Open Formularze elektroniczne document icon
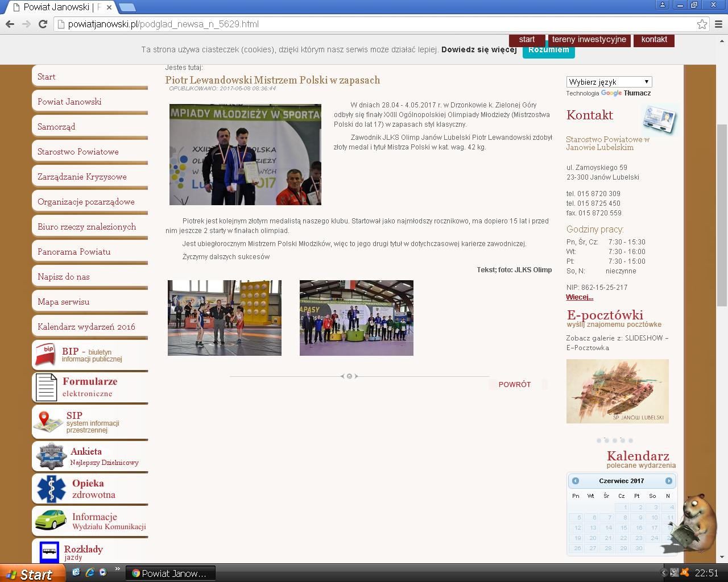Screen dimensions: 728x582 46,387
